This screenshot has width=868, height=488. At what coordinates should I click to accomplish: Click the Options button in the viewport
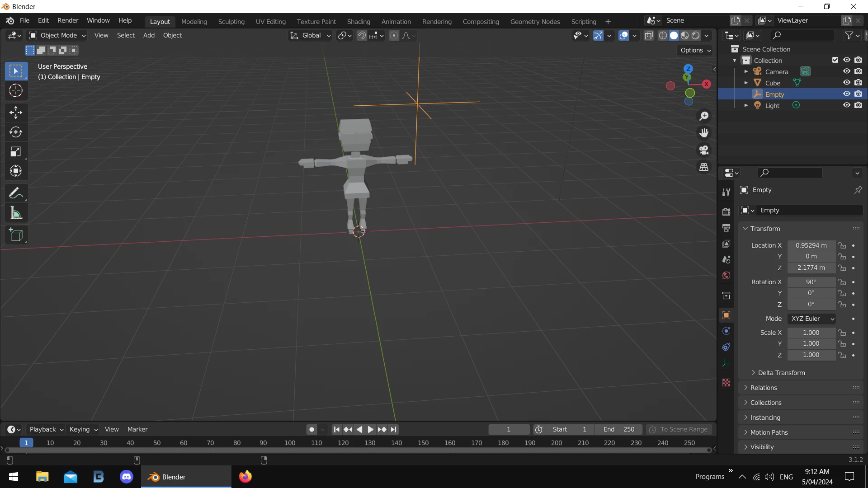coord(695,50)
